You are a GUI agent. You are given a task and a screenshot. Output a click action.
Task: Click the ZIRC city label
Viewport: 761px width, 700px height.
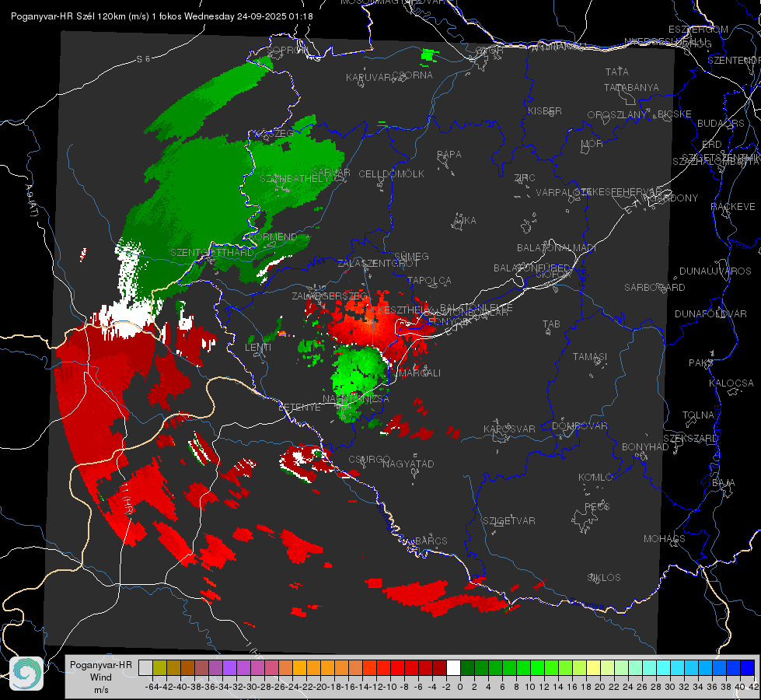click(525, 177)
